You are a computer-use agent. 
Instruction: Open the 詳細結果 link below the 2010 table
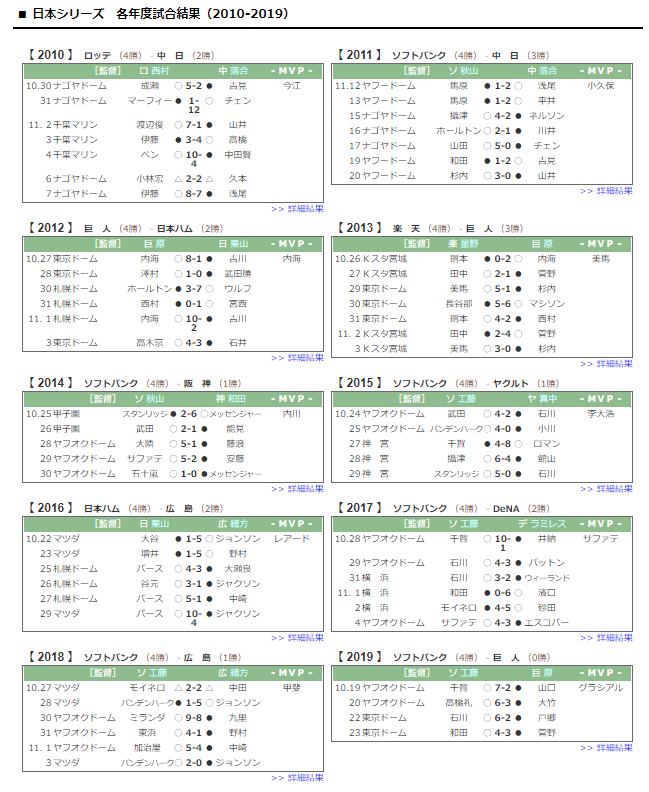pos(297,209)
